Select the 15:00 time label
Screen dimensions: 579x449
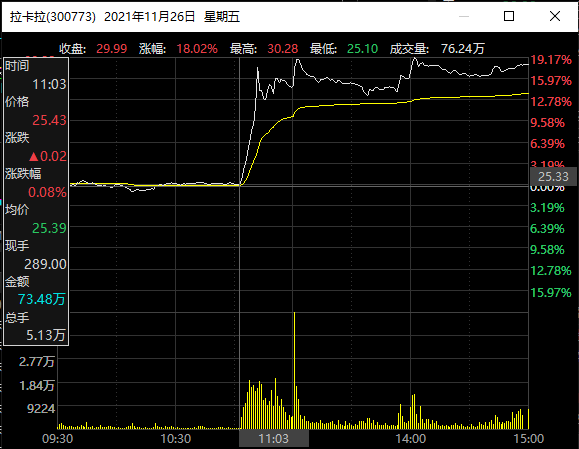529,439
